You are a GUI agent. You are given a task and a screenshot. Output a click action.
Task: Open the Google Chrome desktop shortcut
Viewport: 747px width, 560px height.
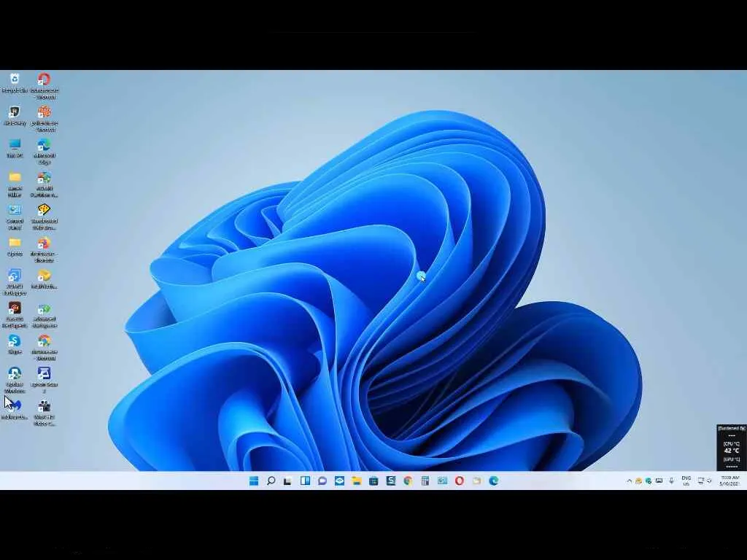(44, 347)
